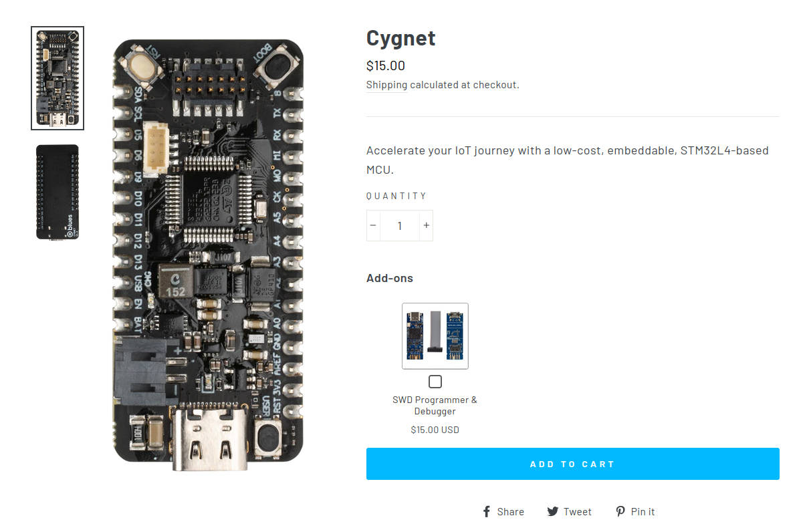
Task: Click the Share text link
Action: (x=511, y=511)
